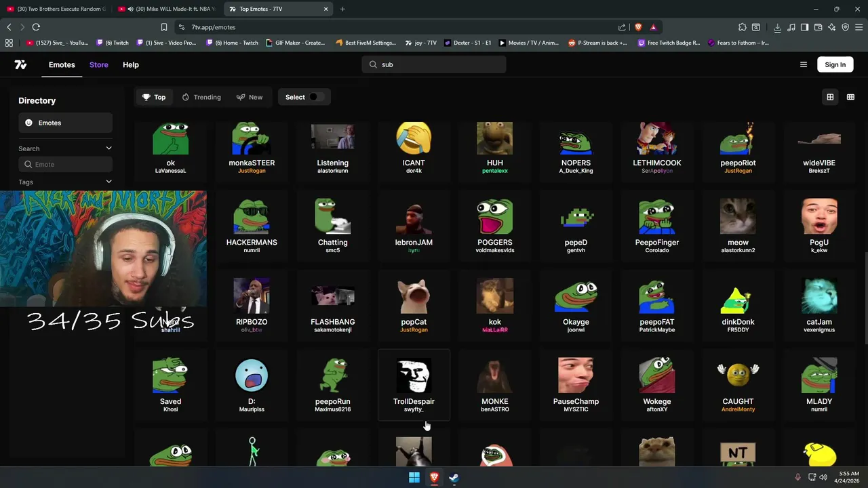Open the catJam emote card
The height and width of the screenshot is (488, 868).
click(x=819, y=305)
